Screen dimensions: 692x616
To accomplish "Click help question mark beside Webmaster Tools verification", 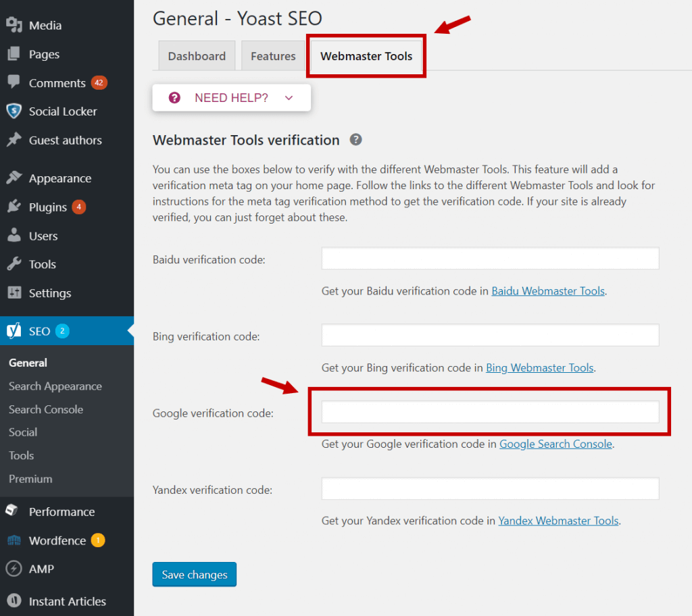I will [355, 140].
